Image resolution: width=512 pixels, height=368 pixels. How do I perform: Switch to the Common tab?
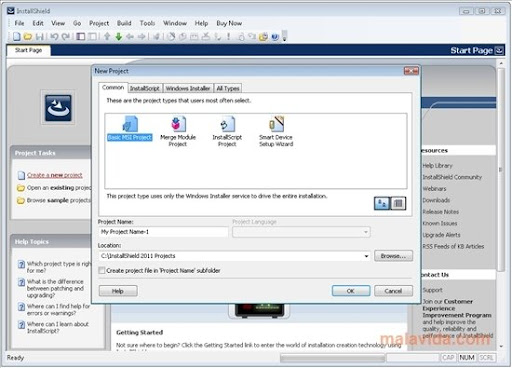click(x=113, y=87)
